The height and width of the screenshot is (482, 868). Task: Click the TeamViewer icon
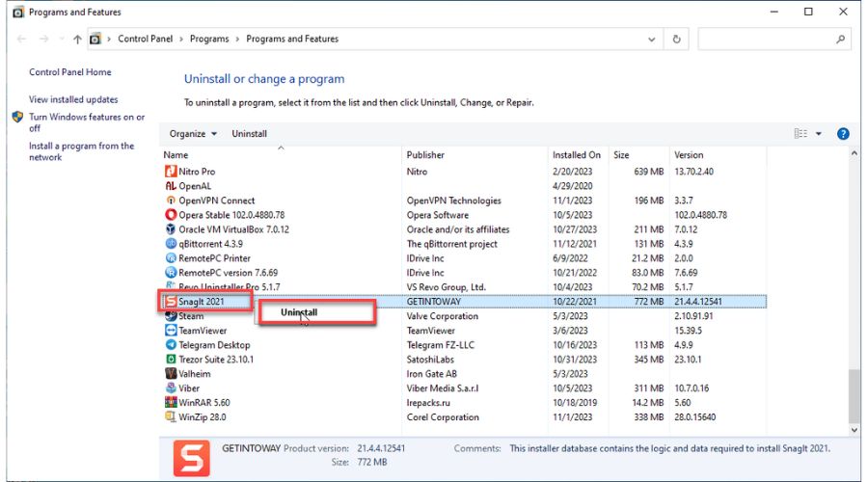(171, 331)
